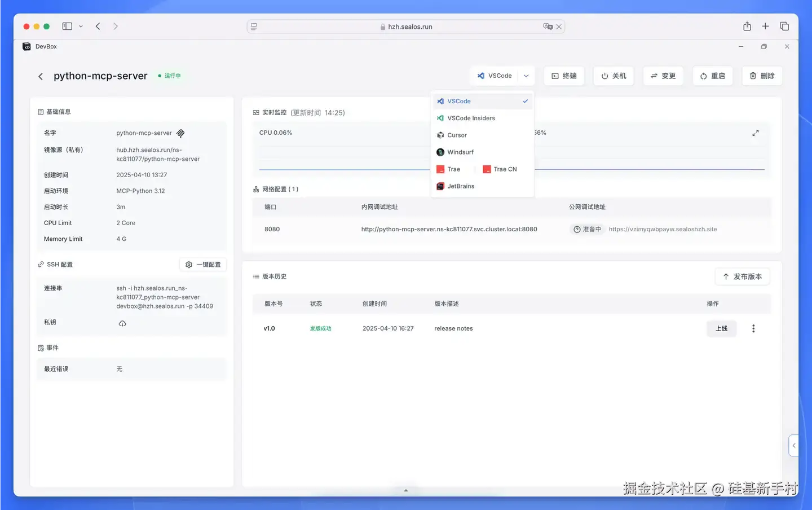The height and width of the screenshot is (510, 812).
Task: Restart the devbox with 重启 button
Action: pyautogui.click(x=712, y=76)
